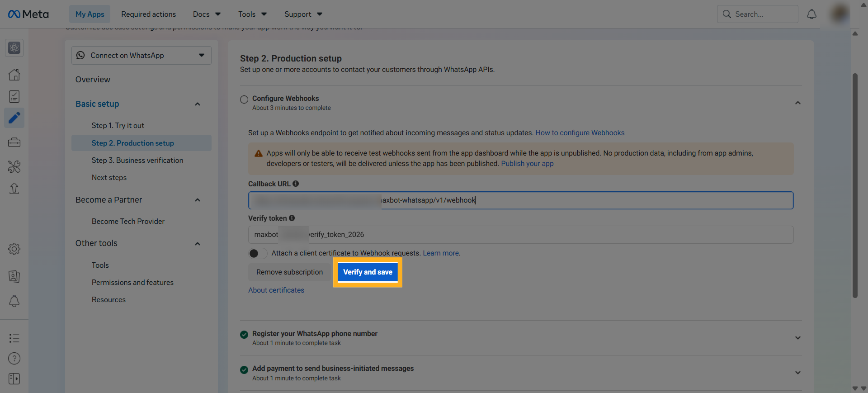The height and width of the screenshot is (393, 868).
Task: Click the page vertical scrollbar thumb
Action: click(x=855, y=185)
